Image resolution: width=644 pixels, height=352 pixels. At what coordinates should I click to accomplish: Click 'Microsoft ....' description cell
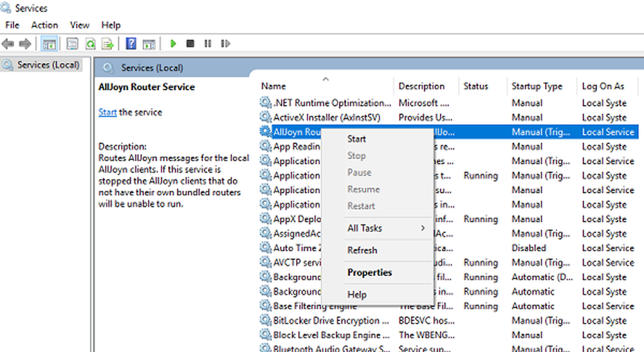[x=424, y=103]
